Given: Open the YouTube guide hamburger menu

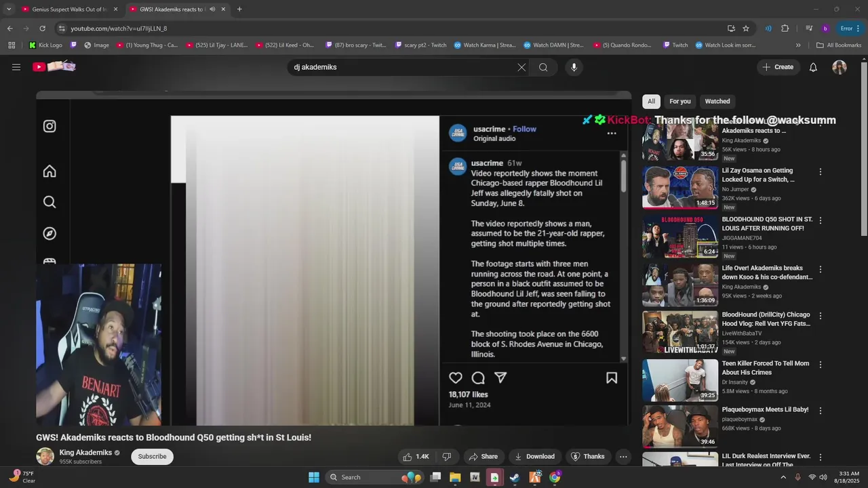Looking at the screenshot, I should click(16, 67).
